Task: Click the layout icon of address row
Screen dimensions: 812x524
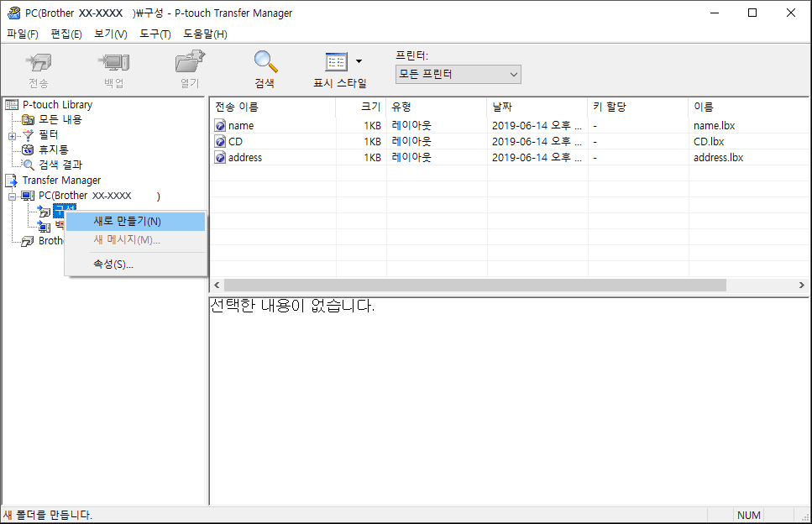Action: pos(221,157)
